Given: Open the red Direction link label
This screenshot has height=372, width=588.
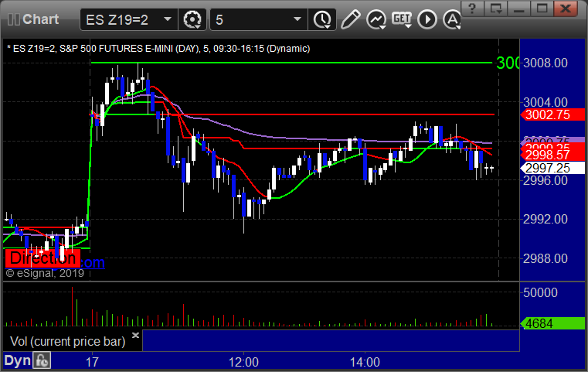Looking at the screenshot, I should pyautogui.click(x=42, y=258).
